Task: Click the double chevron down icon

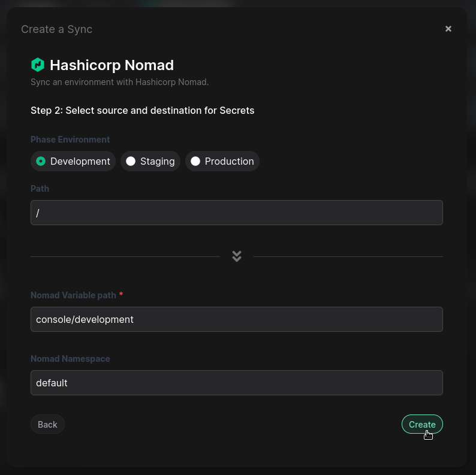Action: (x=237, y=256)
